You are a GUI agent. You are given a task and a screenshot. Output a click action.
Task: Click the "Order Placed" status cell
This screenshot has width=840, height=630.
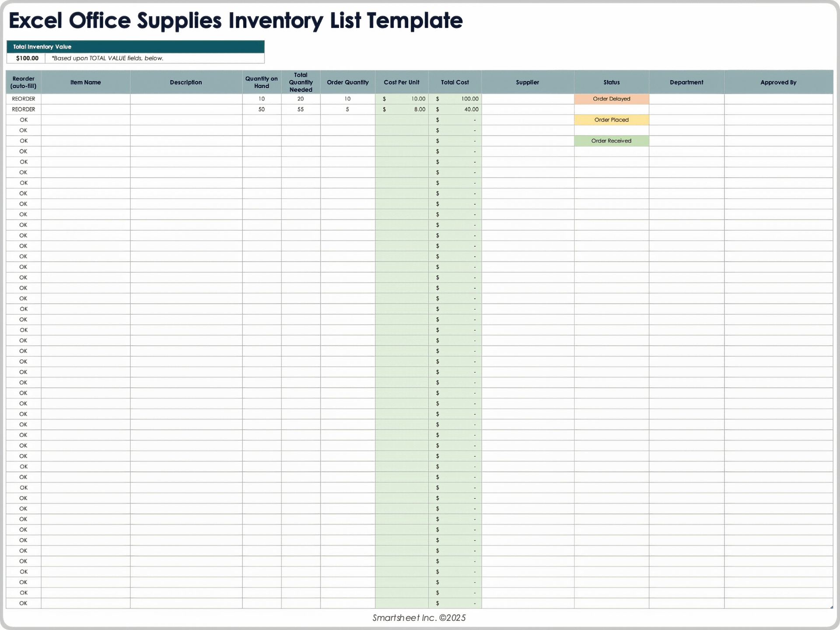click(611, 119)
